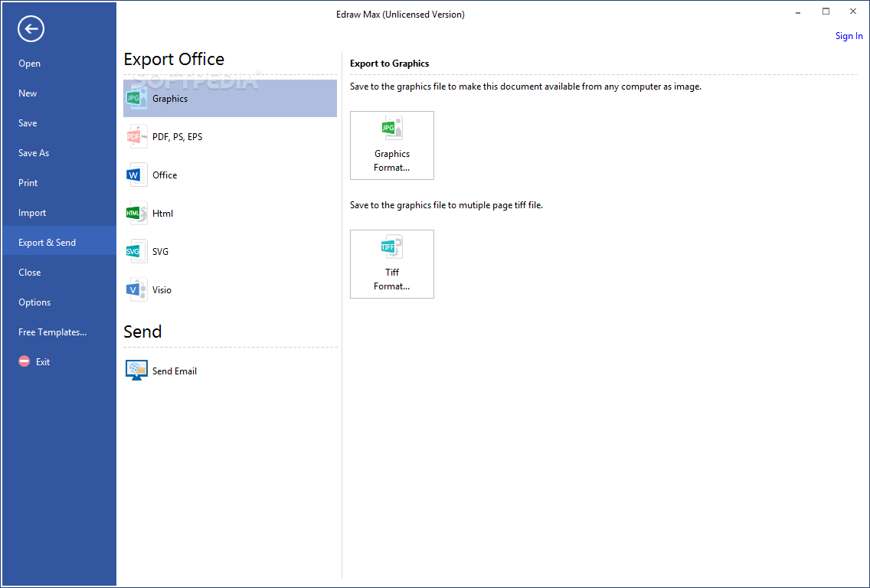Select the Office export label

165,175
